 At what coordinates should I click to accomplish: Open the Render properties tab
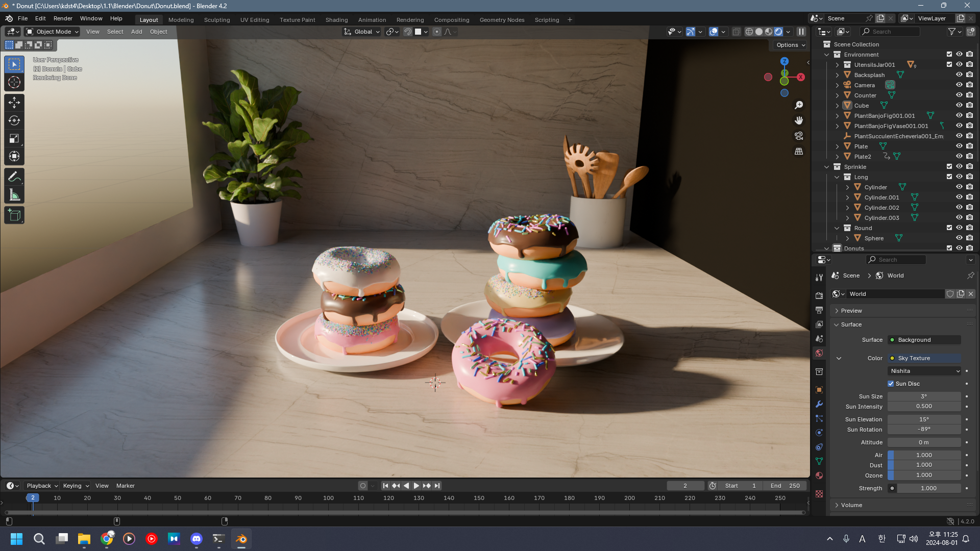(x=819, y=296)
